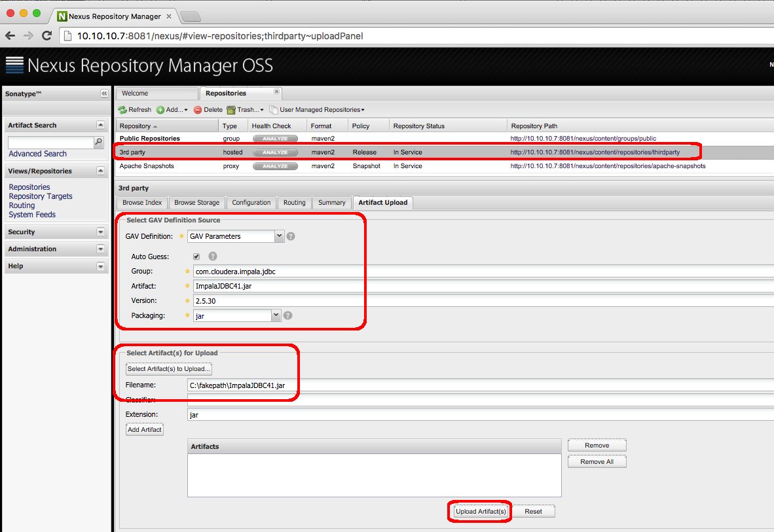This screenshot has height=532, width=774.
Task: Open User Managed Repositories dropdown
Action: [317, 109]
